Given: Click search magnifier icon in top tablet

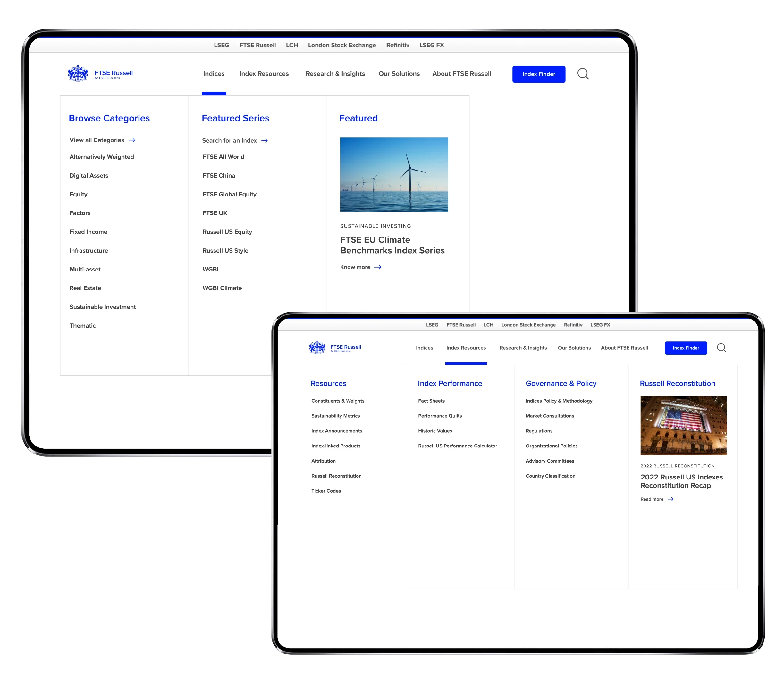Looking at the screenshot, I should point(583,74).
